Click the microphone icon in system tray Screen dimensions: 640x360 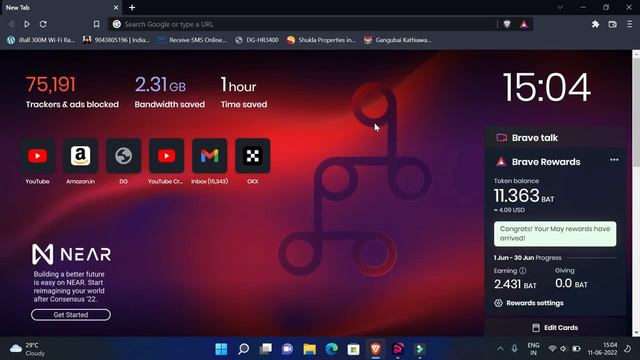point(514,349)
